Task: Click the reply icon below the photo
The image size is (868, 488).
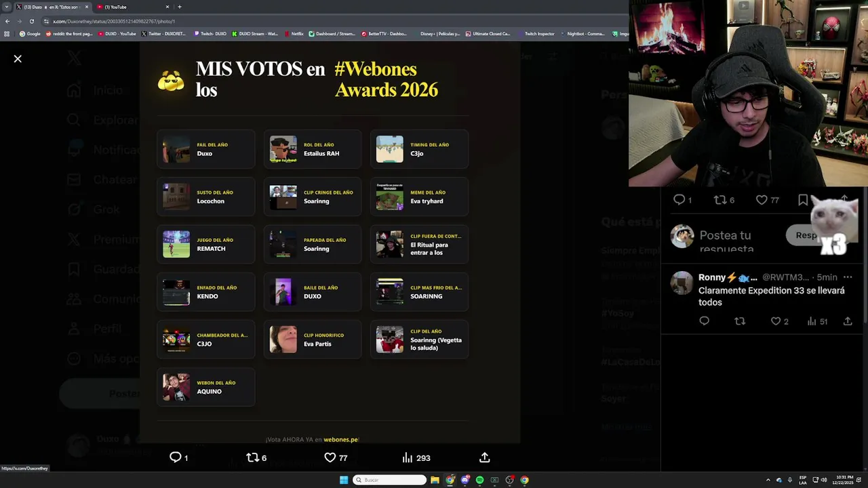Action: tap(176, 457)
